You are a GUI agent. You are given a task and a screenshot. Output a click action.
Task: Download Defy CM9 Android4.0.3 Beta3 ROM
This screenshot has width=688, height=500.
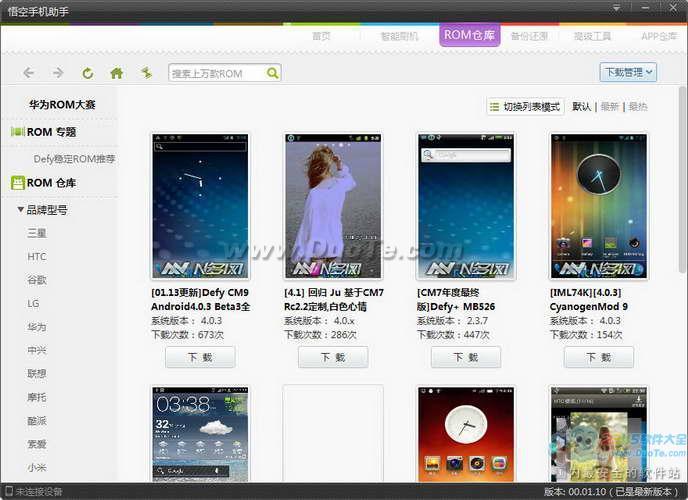[x=200, y=357]
